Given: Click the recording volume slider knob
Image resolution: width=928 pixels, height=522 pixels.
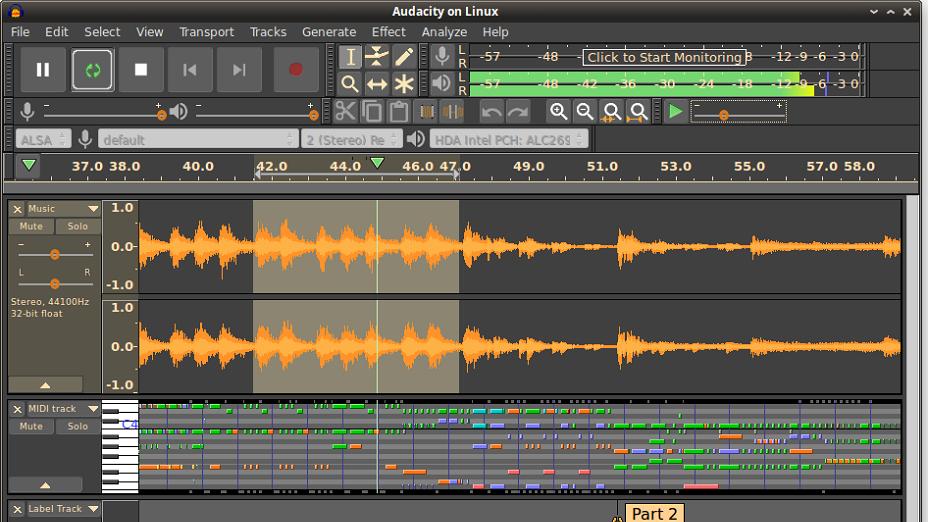Looking at the screenshot, I should coord(161,115).
